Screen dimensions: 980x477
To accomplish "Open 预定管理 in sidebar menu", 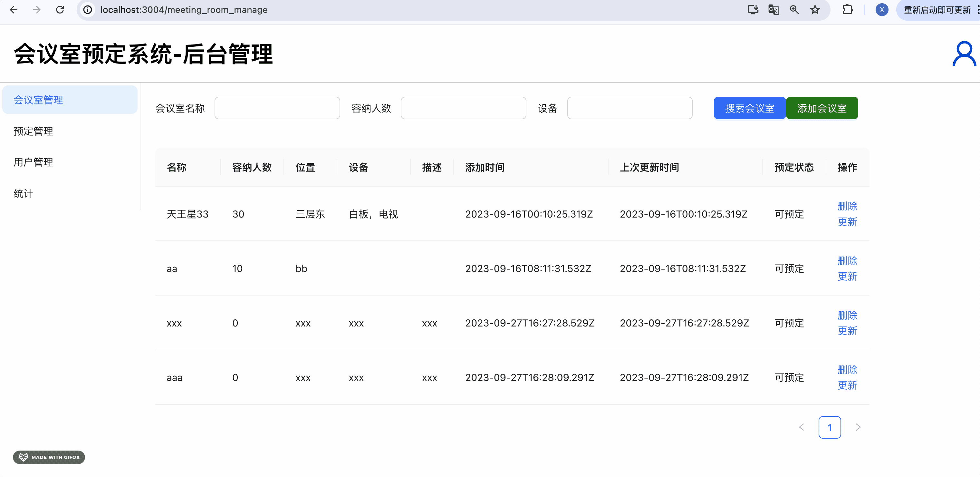I will tap(34, 131).
